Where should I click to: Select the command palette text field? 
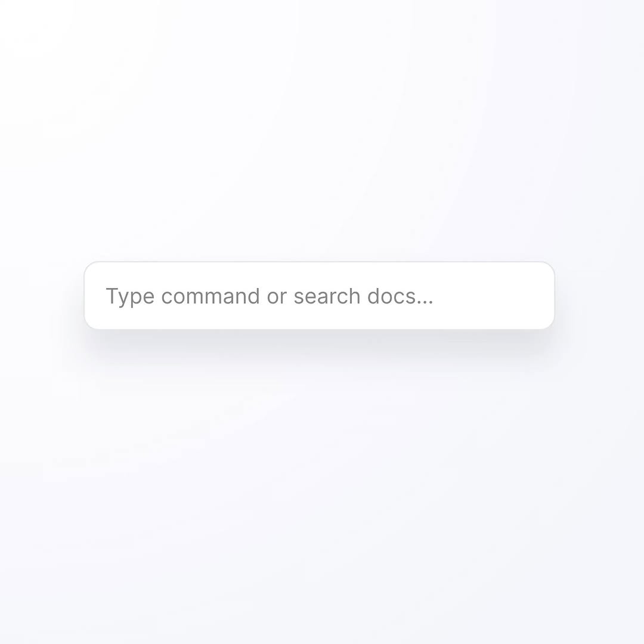coord(319,295)
